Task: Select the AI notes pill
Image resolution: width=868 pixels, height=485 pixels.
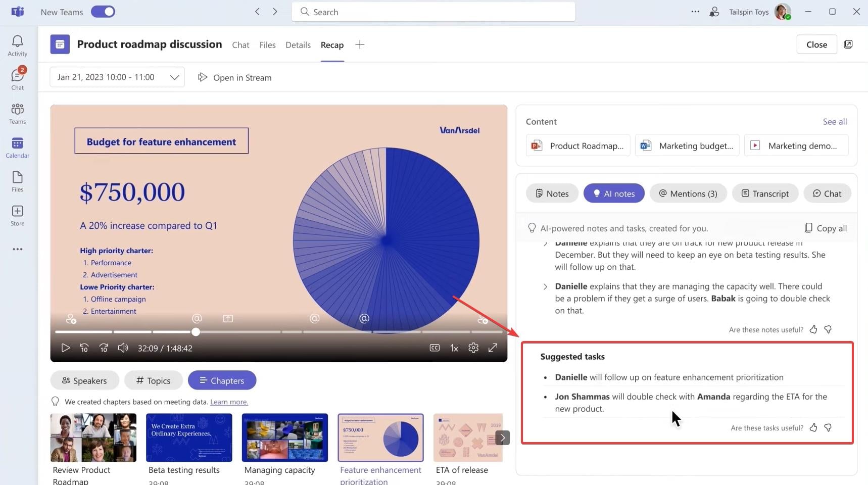Action: (614, 193)
